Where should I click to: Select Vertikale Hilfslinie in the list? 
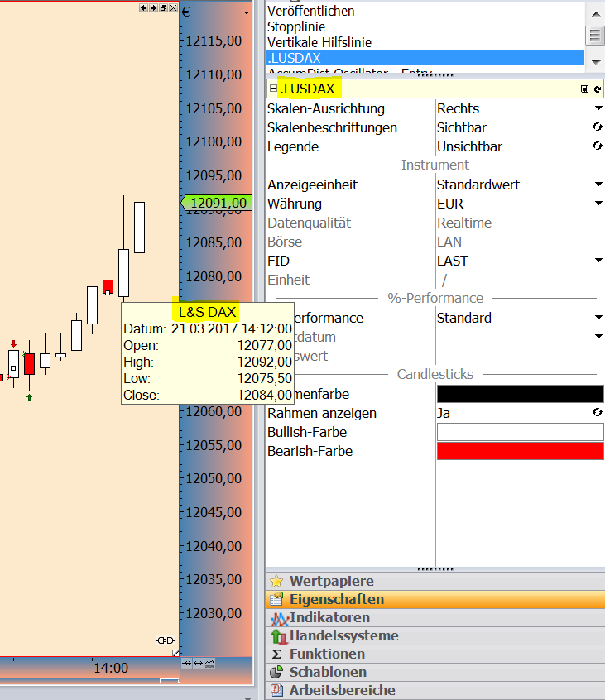coord(319,42)
